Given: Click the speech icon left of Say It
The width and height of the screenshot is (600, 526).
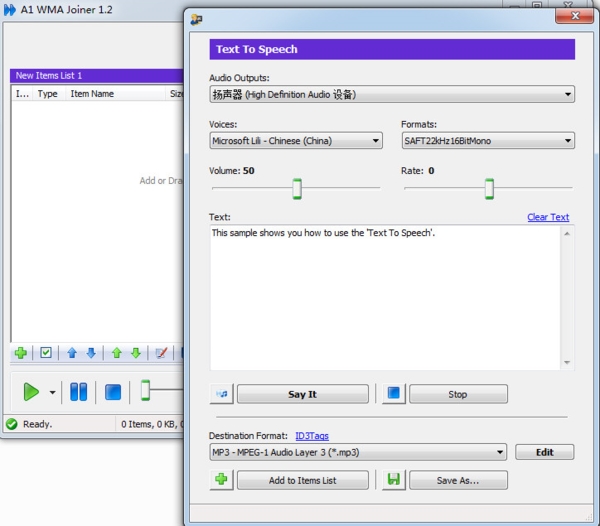Looking at the screenshot, I should [x=222, y=394].
